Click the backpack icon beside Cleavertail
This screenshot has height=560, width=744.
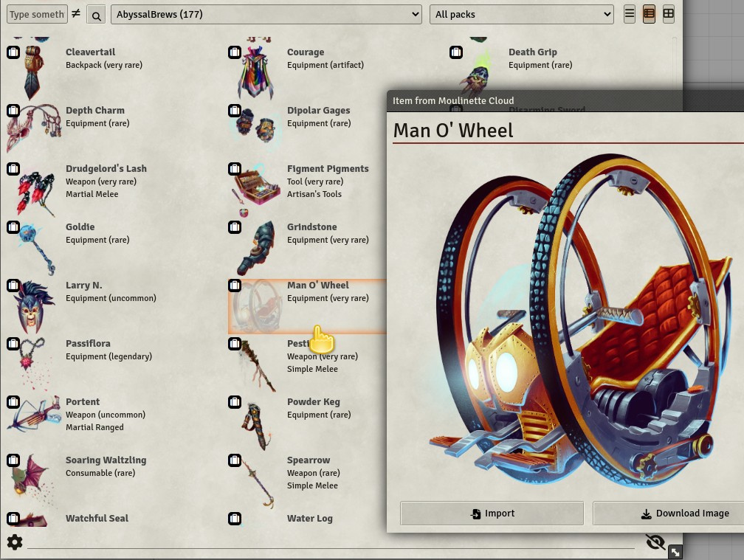click(13, 52)
